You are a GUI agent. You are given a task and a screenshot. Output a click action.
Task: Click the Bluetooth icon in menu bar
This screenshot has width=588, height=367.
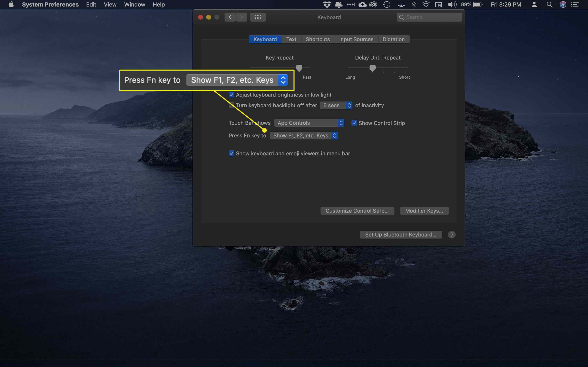(x=414, y=5)
